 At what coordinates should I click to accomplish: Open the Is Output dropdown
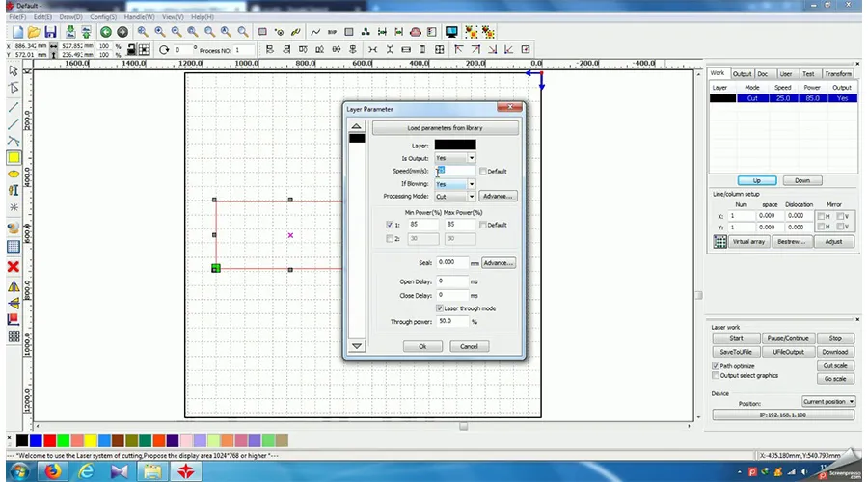[455, 157]
